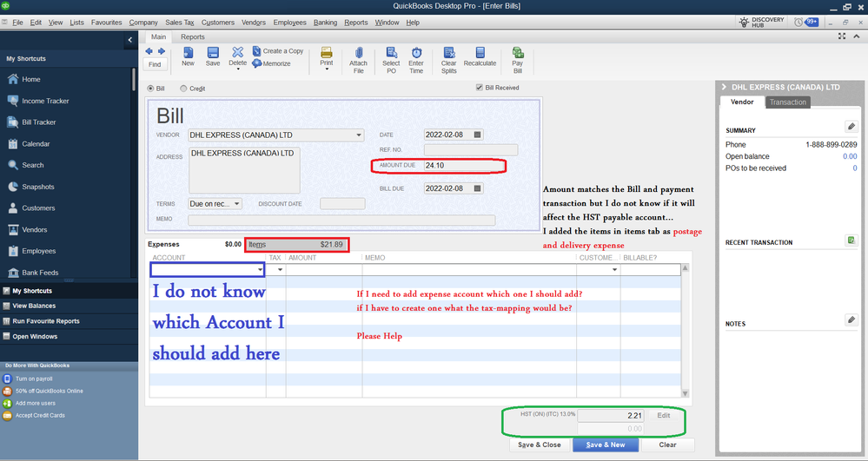Viewport: 868px width, 461px height.
Task: Open the File menu
Action: pyautogui.click(x=17, y=23)
